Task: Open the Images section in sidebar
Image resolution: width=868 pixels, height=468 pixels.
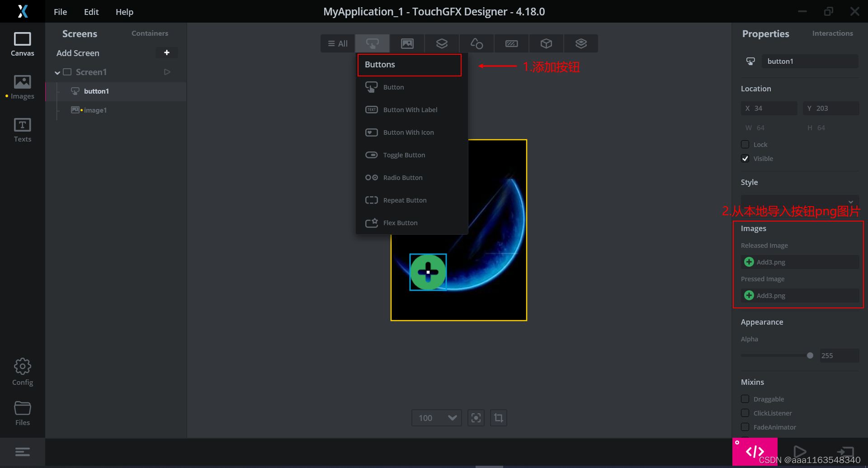Action: pos(22,87)
